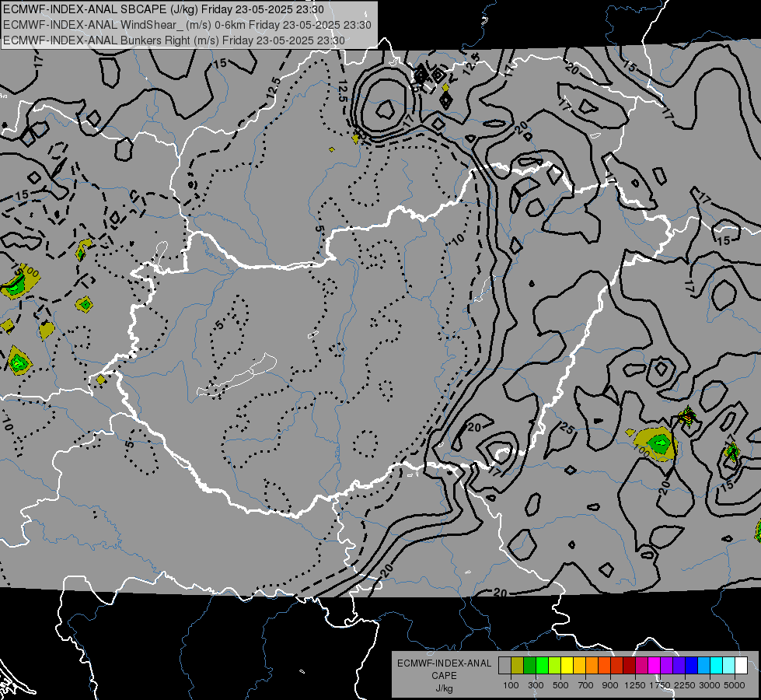
Task: Click the 300 legend scale value
Action: (536, 685)
